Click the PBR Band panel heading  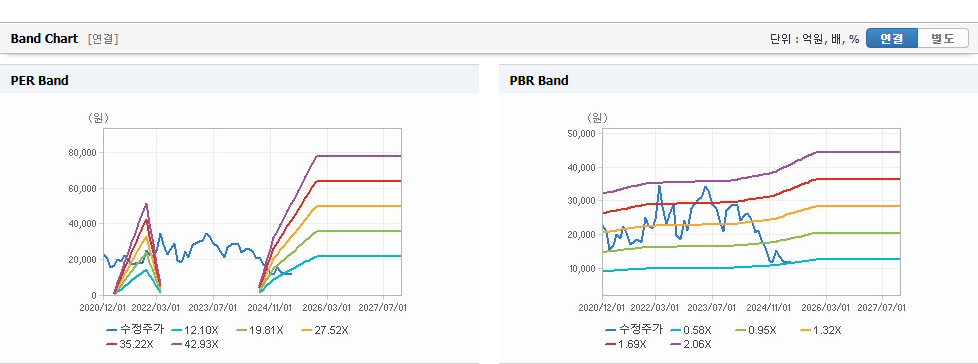click(x=539, y=80)
